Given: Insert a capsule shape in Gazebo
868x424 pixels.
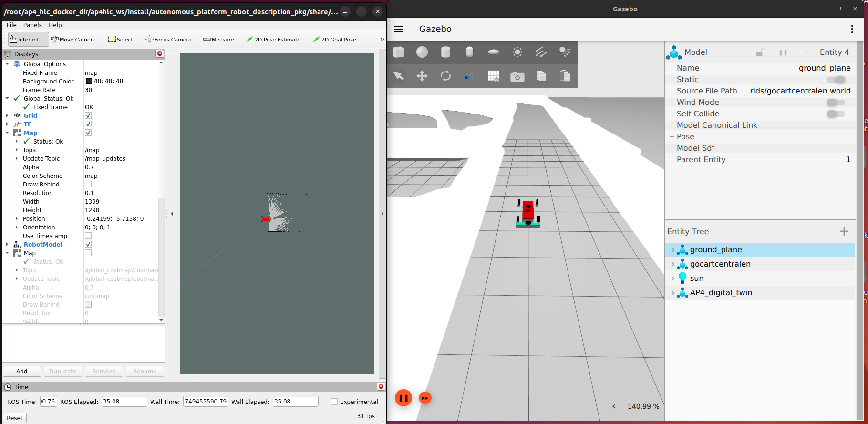Looking at the screenshot, I should (x=470, y=52).
